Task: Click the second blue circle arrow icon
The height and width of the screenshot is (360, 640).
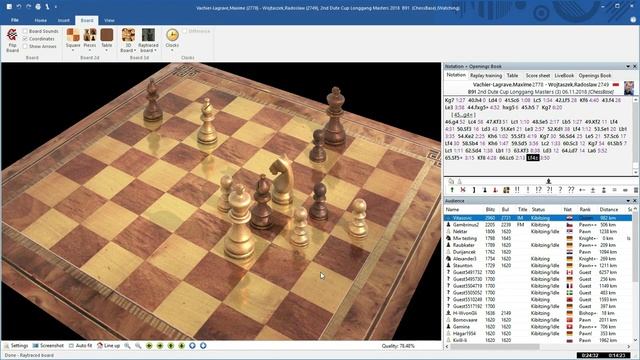Action: (x=203, y=346)
